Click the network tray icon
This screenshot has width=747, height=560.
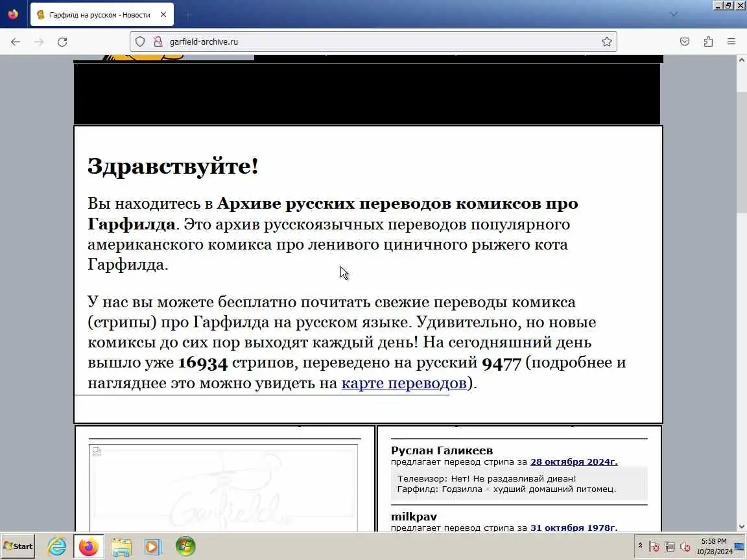(x=670, y=546)
